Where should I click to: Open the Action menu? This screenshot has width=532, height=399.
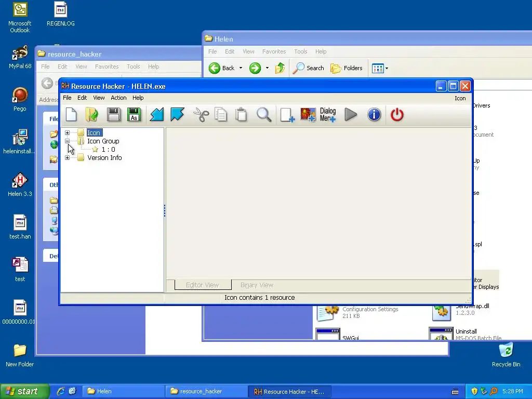118,98
